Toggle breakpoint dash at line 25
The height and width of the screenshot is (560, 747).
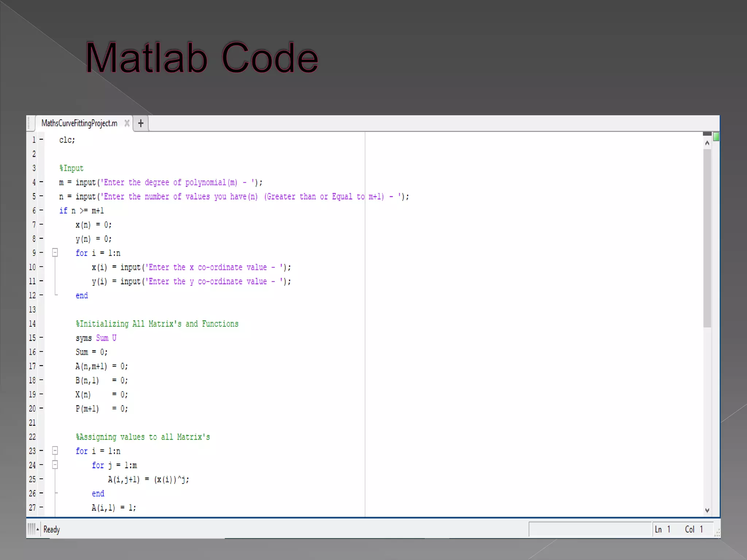pos(41,479)
